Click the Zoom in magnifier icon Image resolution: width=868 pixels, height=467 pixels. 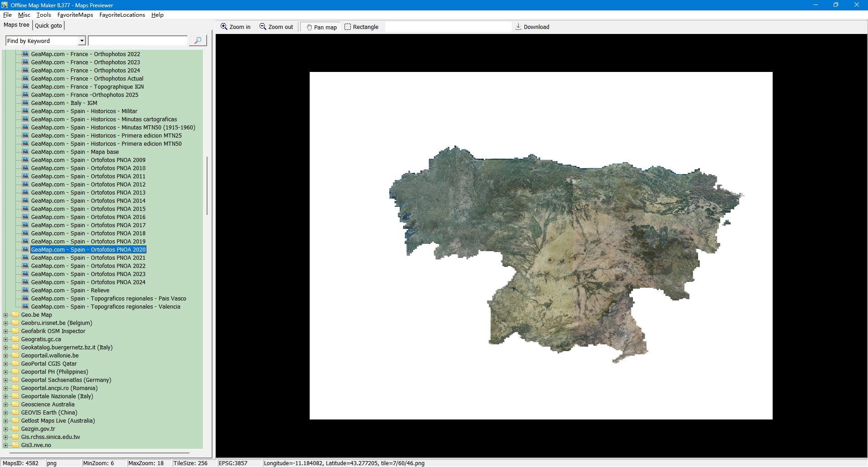pos(224,27)
